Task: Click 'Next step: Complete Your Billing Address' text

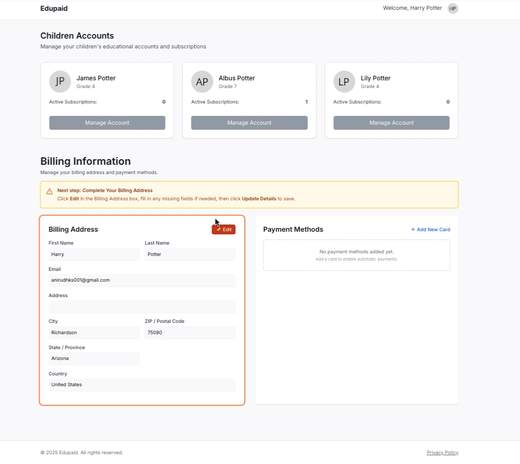Action: tap(105, 190)
